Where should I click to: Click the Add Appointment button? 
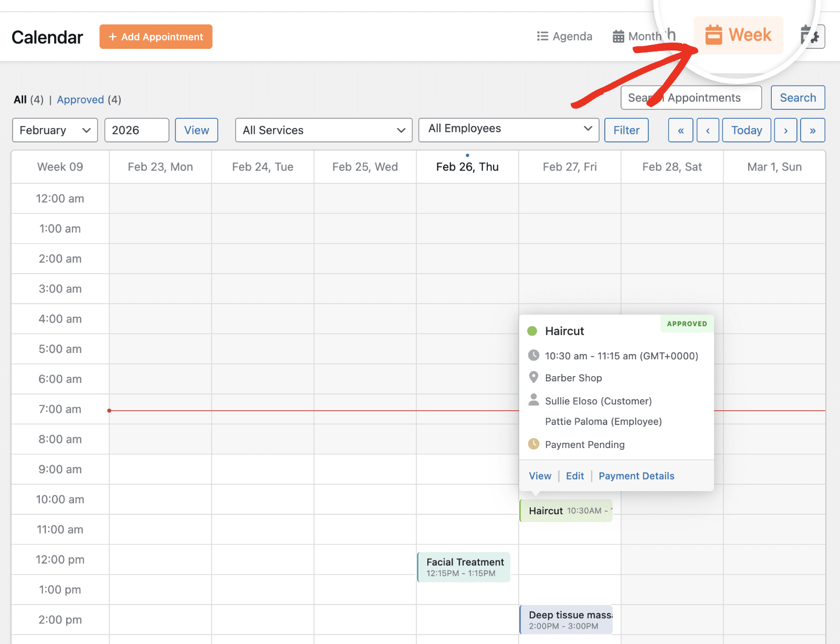coord(156,37)
